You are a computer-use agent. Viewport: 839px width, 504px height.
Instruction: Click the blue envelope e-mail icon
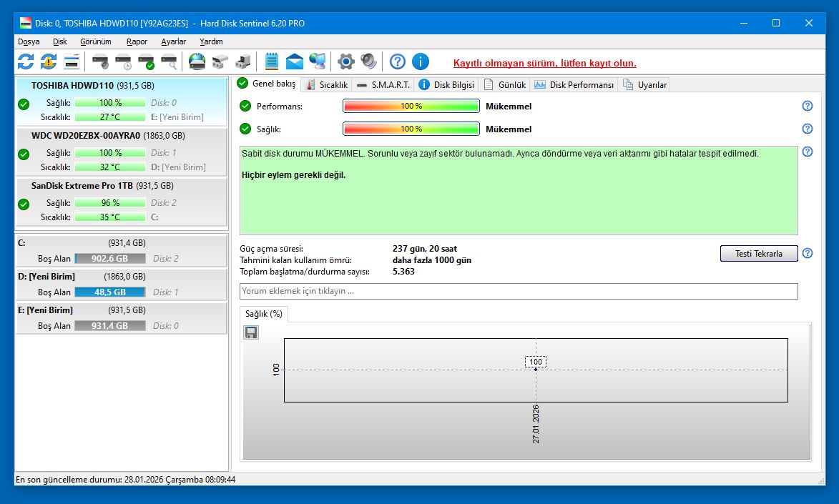295,61
